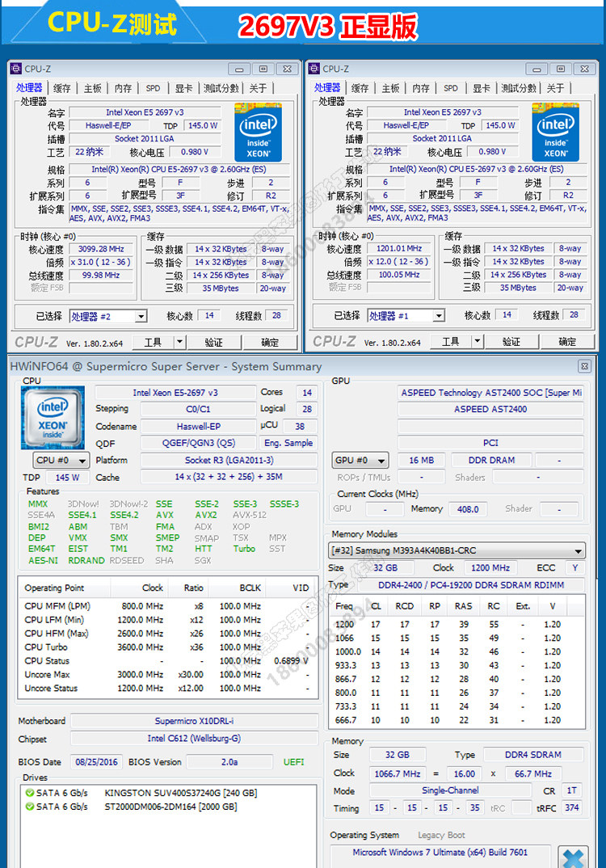This screenshot has width=606, height=868.
Task: Expand the 工具 arrow in the right CPU-Z window
Action: (x=478, y=342)
